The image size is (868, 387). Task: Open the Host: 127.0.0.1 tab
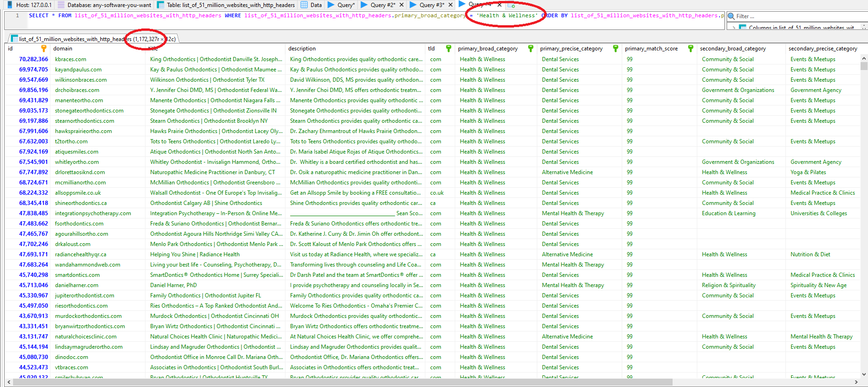click(29, 5)
